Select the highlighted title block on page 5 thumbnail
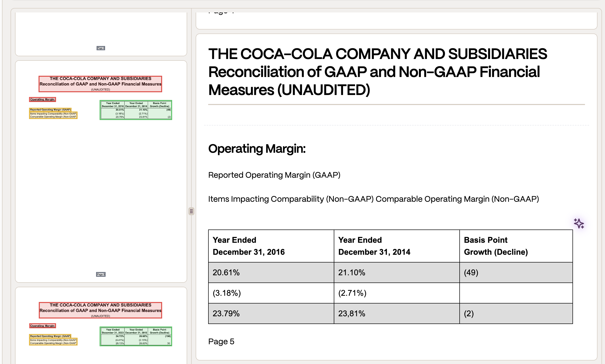The image size is (605, 364). (x=100, y=84)
